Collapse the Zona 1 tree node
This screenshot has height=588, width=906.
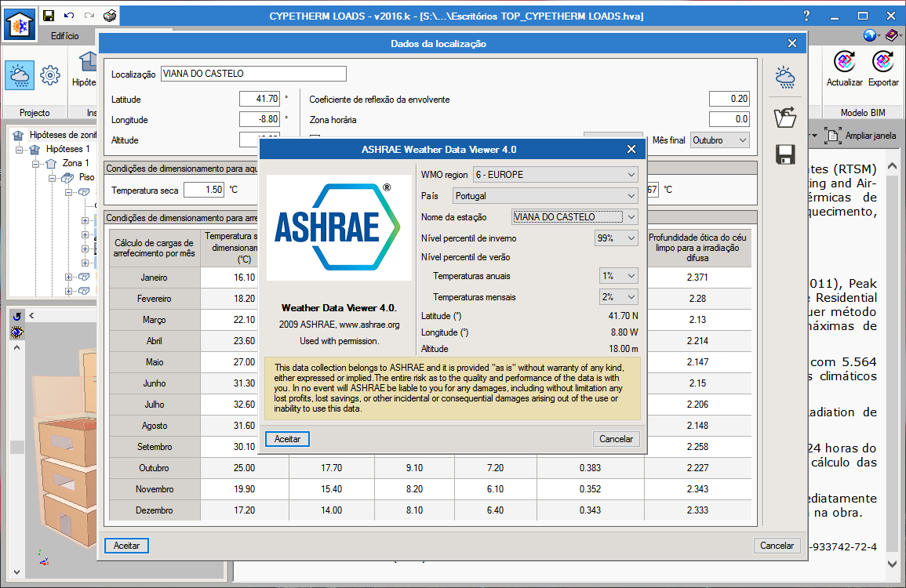tap(36, 163)
